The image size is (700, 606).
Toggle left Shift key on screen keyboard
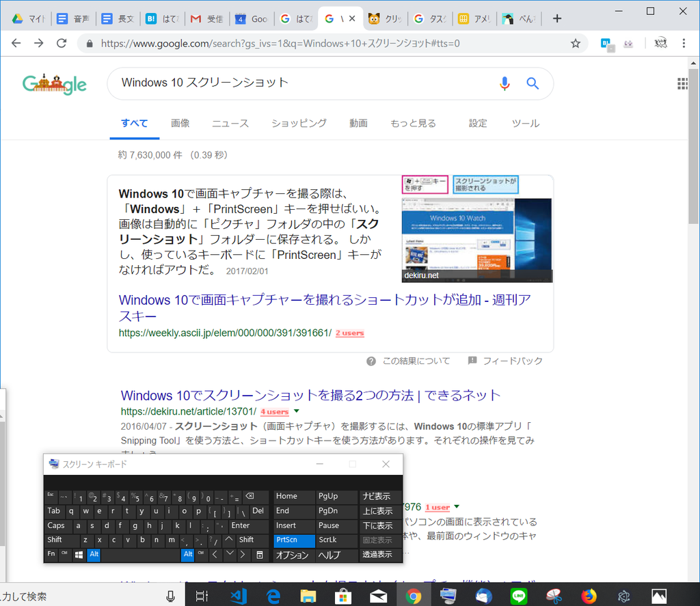coord(62,540)
